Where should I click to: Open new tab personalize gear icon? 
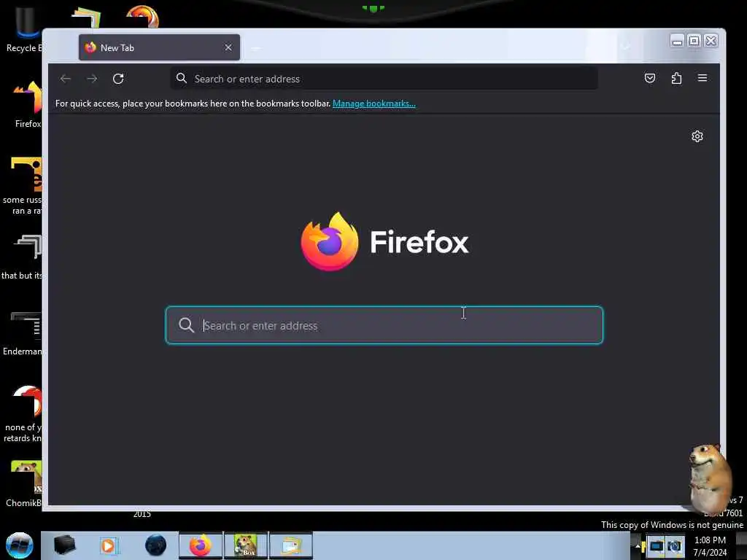(697, 136)
